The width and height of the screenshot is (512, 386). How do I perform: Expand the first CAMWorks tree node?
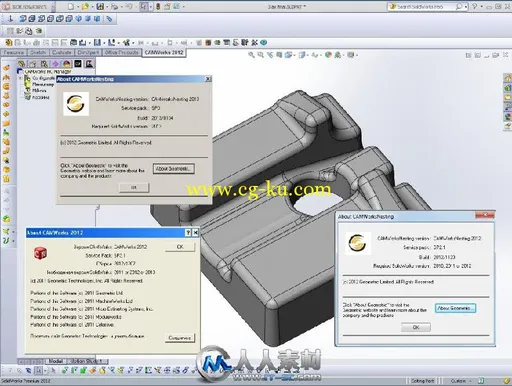tap(21, 78)
